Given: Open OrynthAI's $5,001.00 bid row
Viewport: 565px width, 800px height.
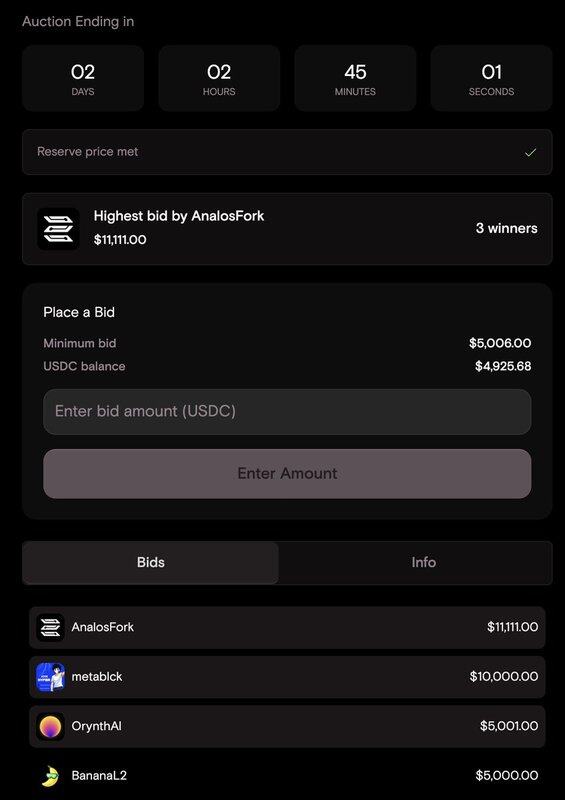Looking at the screenshot, I should (x=287, y=726).
